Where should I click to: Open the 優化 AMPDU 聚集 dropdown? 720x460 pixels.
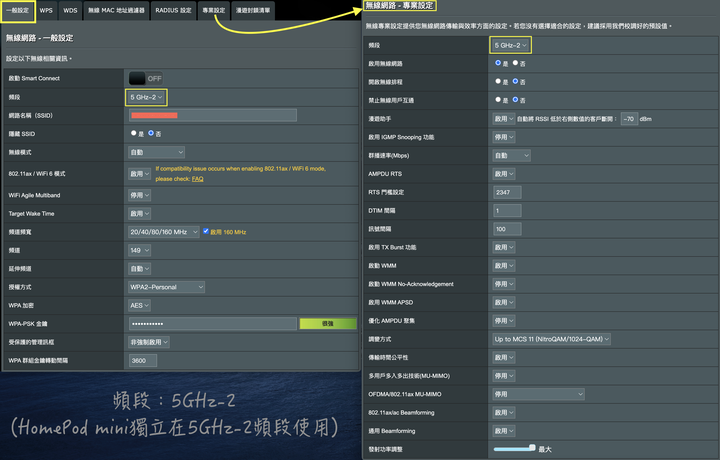click(x=504, y=321)
